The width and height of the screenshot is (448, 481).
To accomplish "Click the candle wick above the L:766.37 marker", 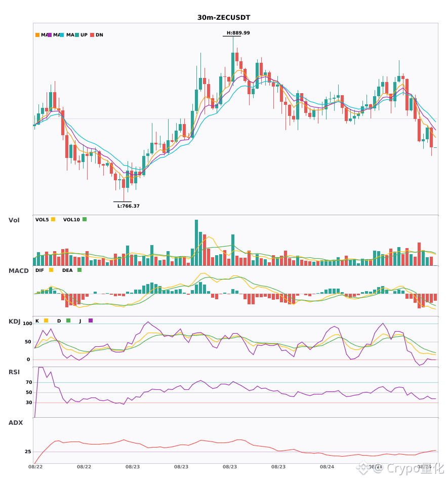I will 124,194.
